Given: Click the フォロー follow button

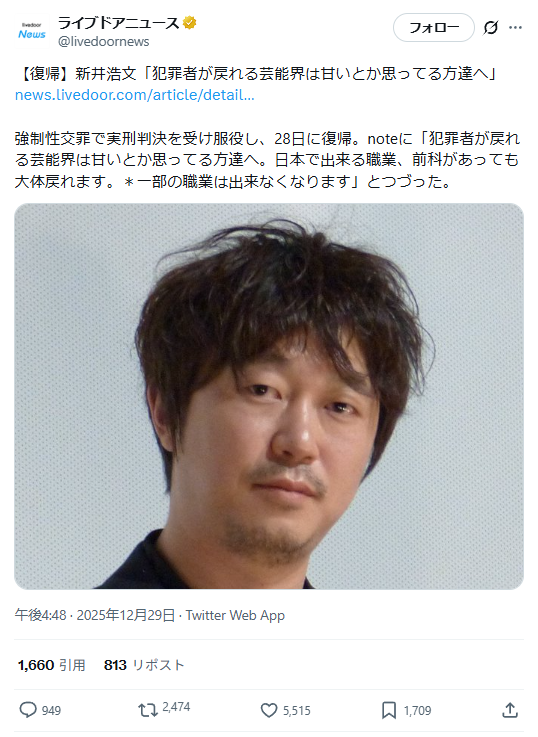Looking at the screenshot, I should [434, 28].
